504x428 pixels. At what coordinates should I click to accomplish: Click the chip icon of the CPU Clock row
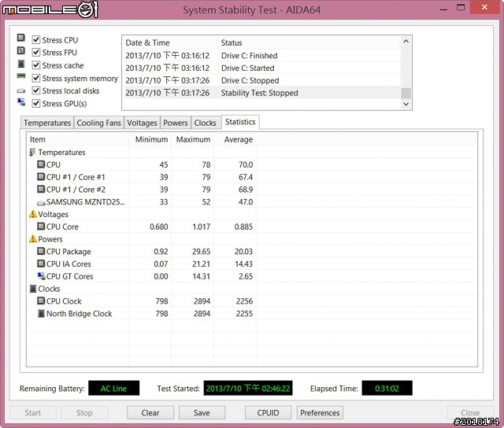coord(41,301)
